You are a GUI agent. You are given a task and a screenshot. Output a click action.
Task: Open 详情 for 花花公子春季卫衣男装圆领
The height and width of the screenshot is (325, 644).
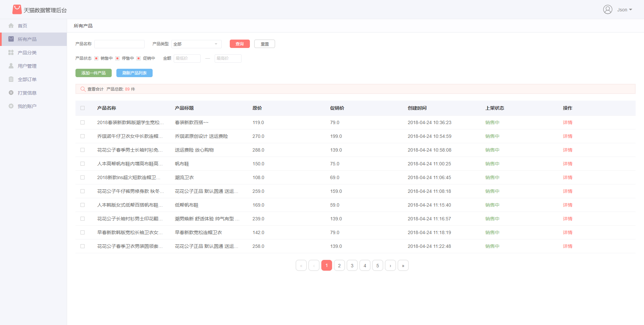click(568, 246)
